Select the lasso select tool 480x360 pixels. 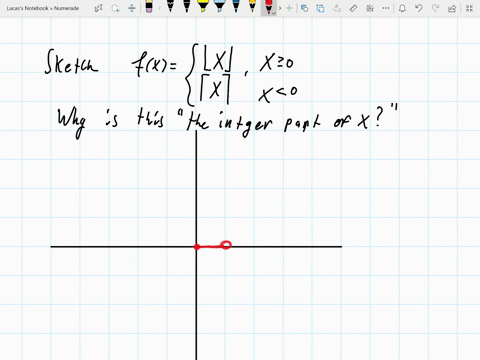coord(115,8)
